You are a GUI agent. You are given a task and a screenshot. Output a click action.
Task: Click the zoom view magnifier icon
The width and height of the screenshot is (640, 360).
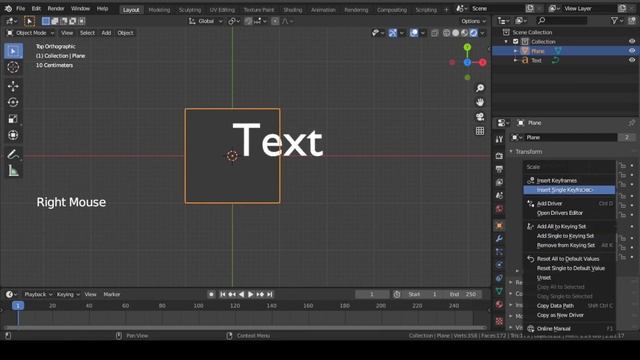pos(480,88)
